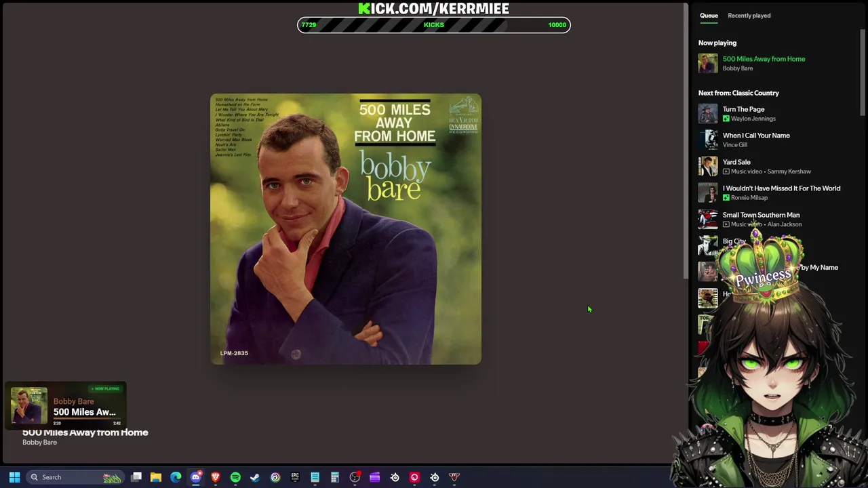
Task: Click the Turn The Page album thumbnail
Action: tap(708, 113)
